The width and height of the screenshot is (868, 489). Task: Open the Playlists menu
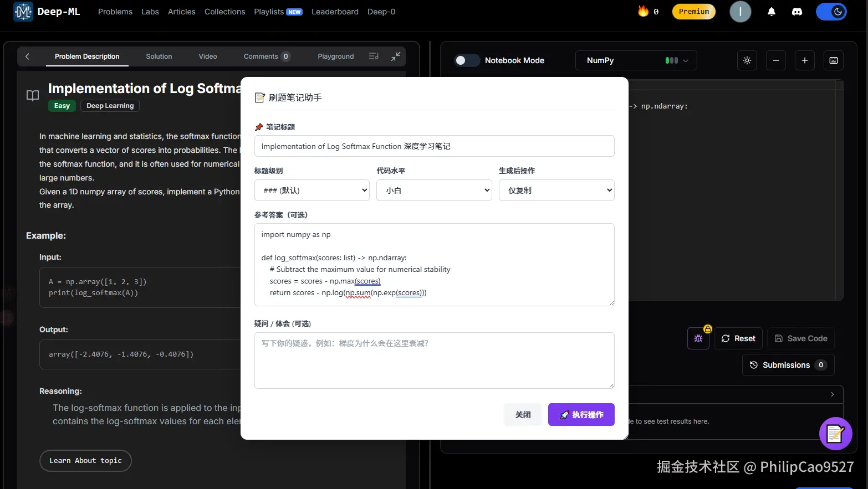point(278,12)
